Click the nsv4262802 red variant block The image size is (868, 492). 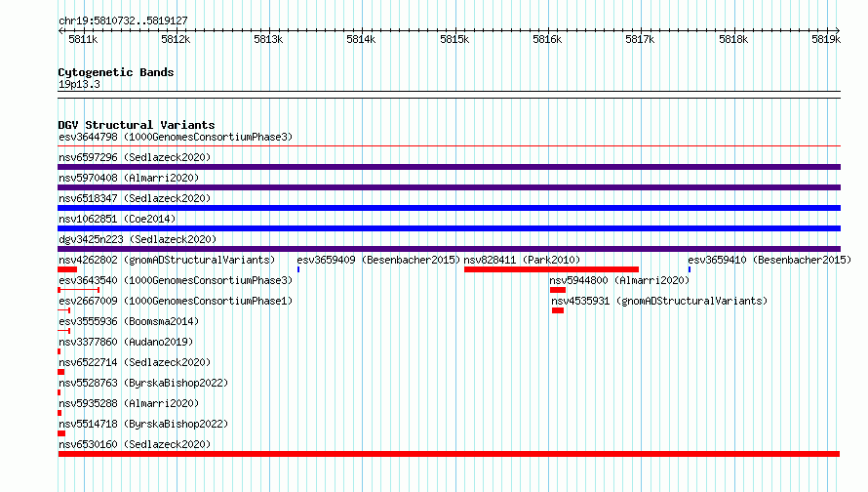(67, 269)
